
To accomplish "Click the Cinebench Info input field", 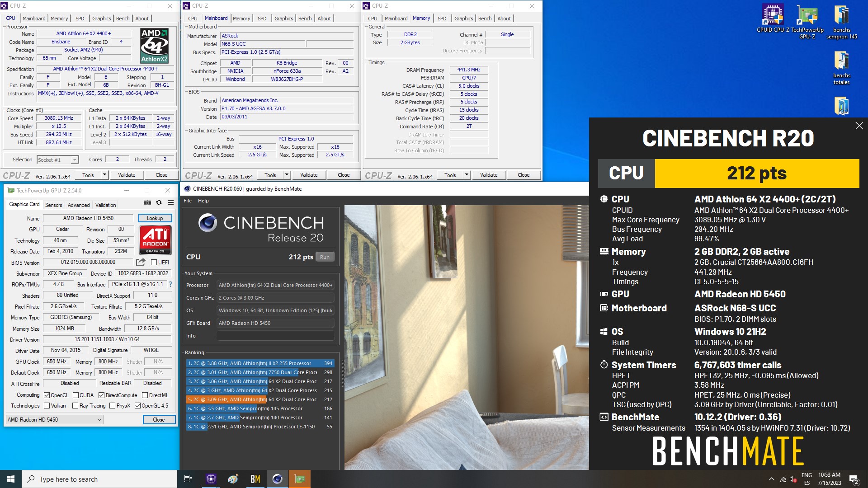I will tap(275, 336).
